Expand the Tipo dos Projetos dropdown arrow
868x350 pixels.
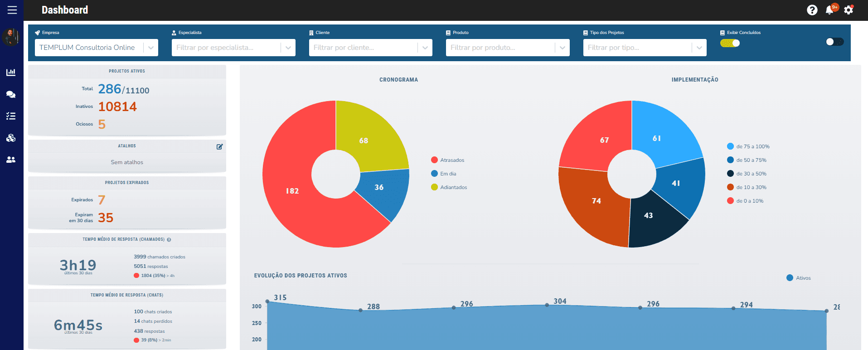click(699, 48)
